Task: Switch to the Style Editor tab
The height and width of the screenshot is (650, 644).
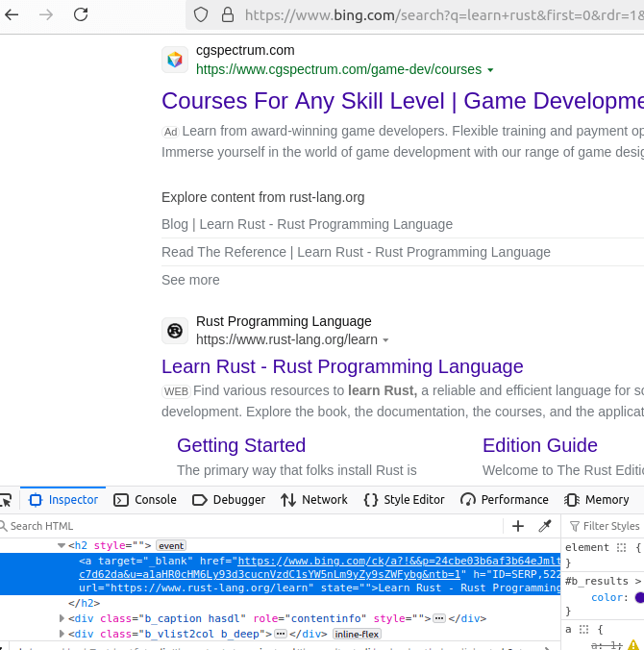Action: 404,500
